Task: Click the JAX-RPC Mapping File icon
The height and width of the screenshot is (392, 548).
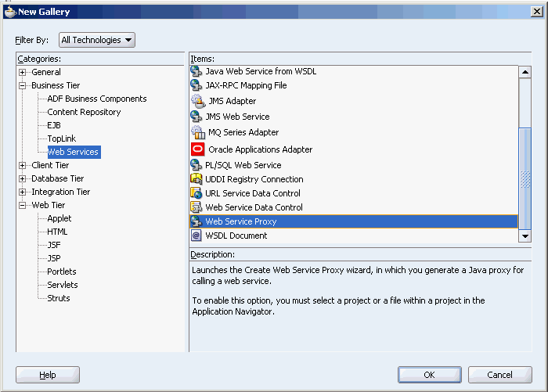Action: coord(196,85)
